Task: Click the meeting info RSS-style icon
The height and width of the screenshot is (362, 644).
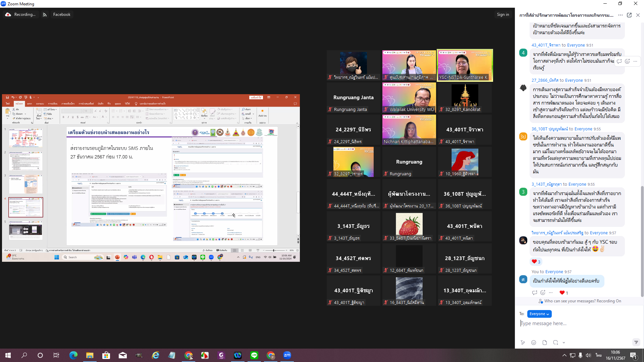Action: click(x=45, y=14)
